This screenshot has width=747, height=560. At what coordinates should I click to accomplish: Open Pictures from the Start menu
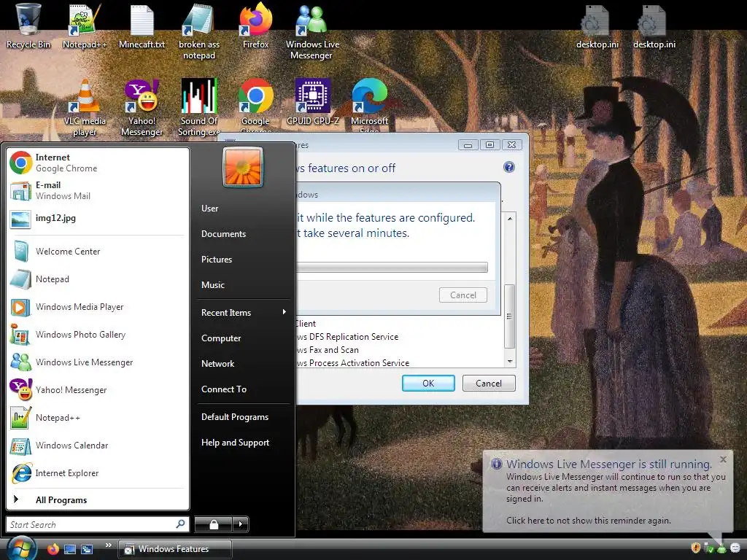tap(216, 260)
